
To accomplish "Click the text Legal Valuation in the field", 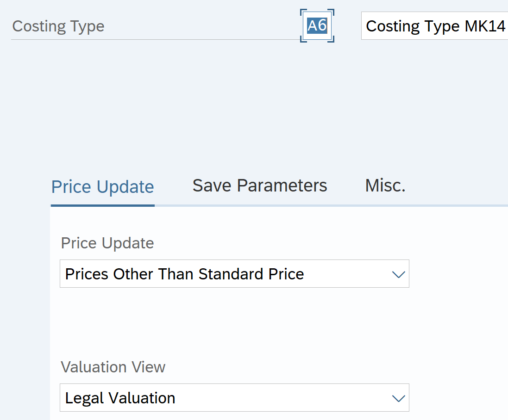I will point(120,398).
